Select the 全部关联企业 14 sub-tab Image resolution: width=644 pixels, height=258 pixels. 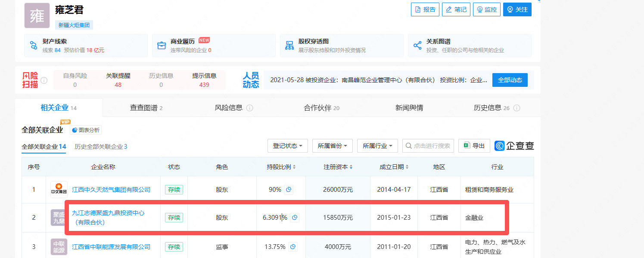(x=44, y=147)
